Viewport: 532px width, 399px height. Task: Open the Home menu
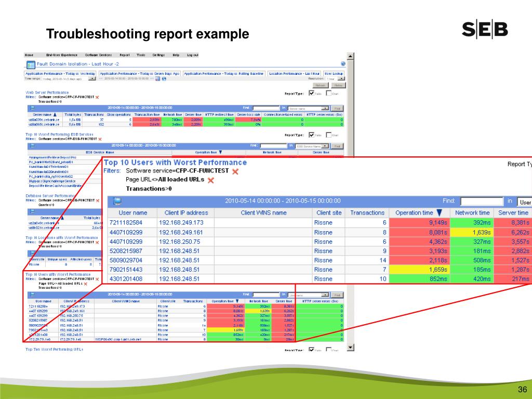pos(29,55)
